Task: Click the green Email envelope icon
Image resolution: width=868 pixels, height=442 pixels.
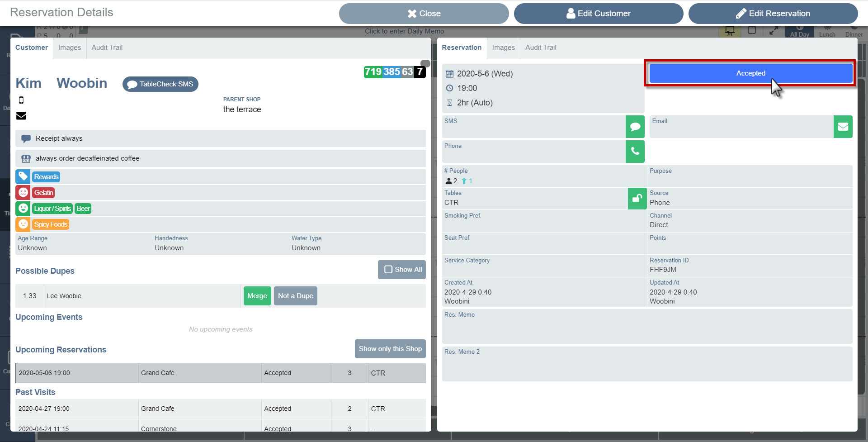Action: [843, 127]
